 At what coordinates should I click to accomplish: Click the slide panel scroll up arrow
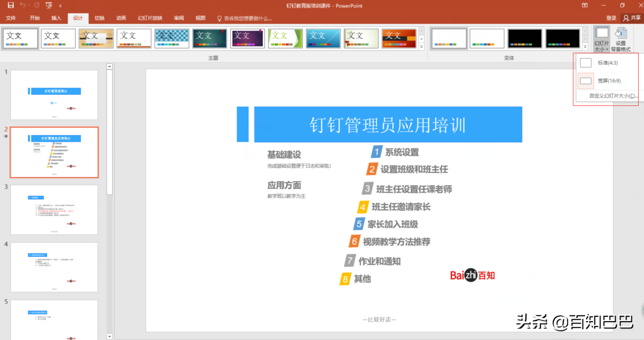(109, 66)
